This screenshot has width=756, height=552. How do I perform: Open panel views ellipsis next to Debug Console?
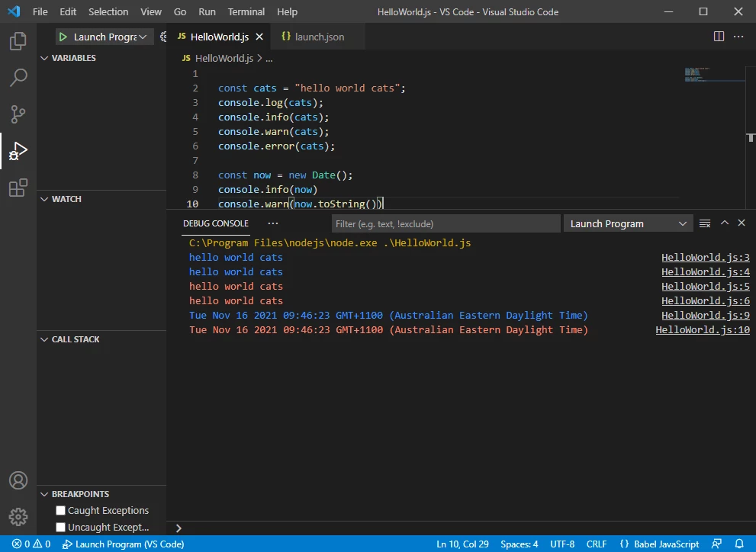click(x=273, y=223)
